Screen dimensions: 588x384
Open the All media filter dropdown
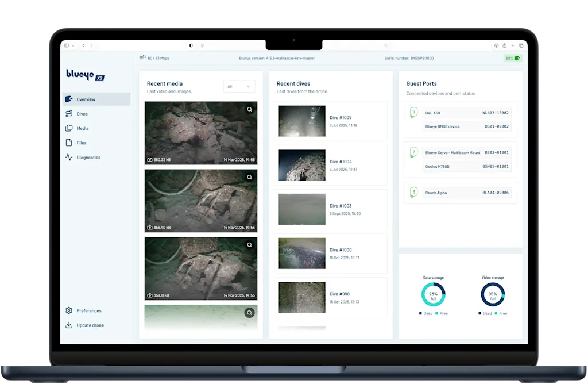click(239, 86)
